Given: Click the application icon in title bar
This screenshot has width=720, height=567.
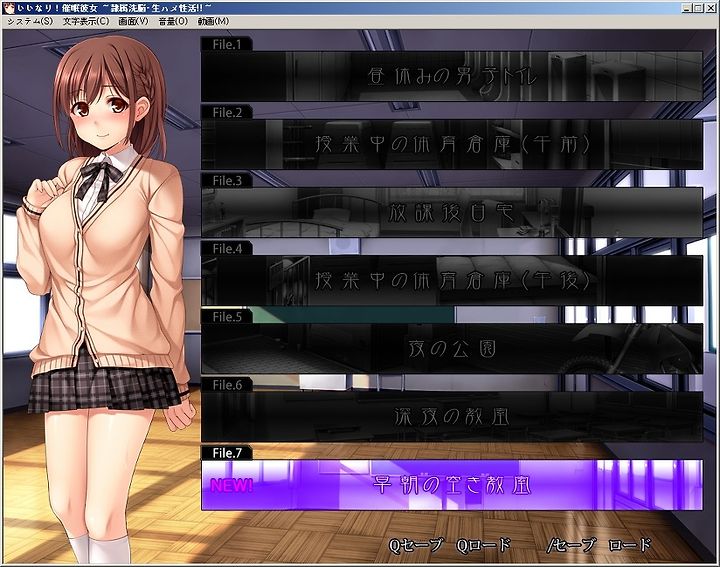Looking at the screenshot, I should click(8, 8).
